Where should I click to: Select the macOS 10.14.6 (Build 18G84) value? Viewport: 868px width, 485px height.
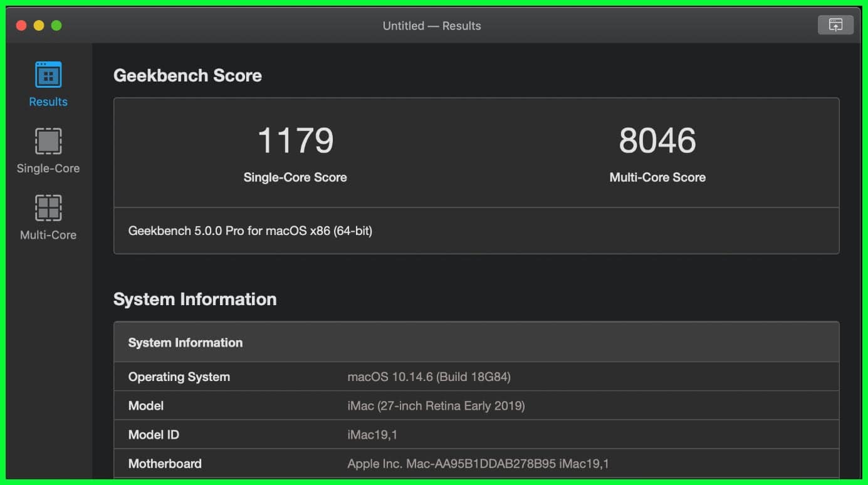coord(429,377)
